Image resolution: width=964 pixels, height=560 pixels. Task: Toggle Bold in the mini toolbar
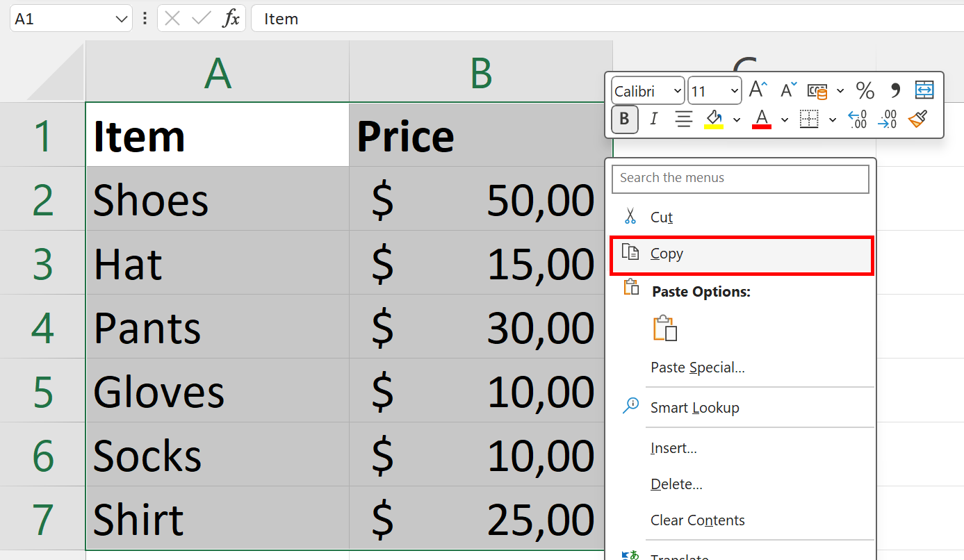(624, 120)
